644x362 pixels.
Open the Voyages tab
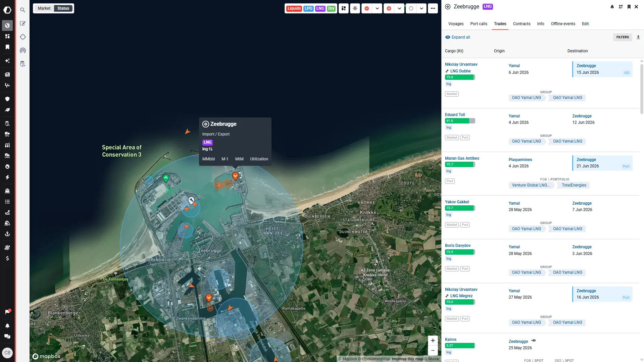pyautogui.click(x=456, y=24)
